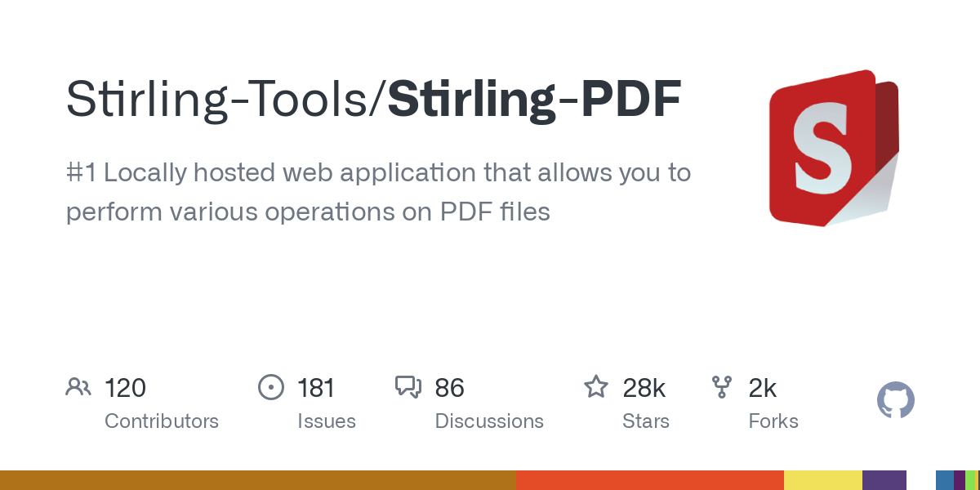Click the orange-red language bar segment
Screen dimensions: 980x490
tap(649, 480)
